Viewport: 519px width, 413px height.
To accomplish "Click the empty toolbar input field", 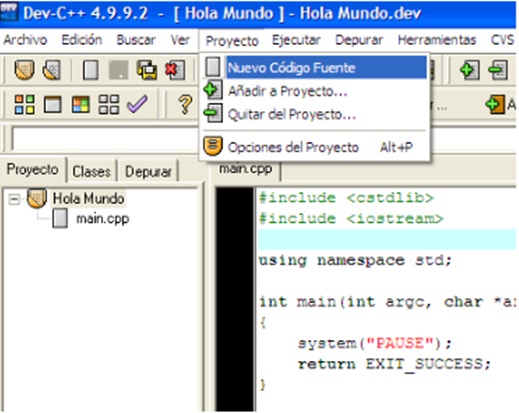I will 105,139.
